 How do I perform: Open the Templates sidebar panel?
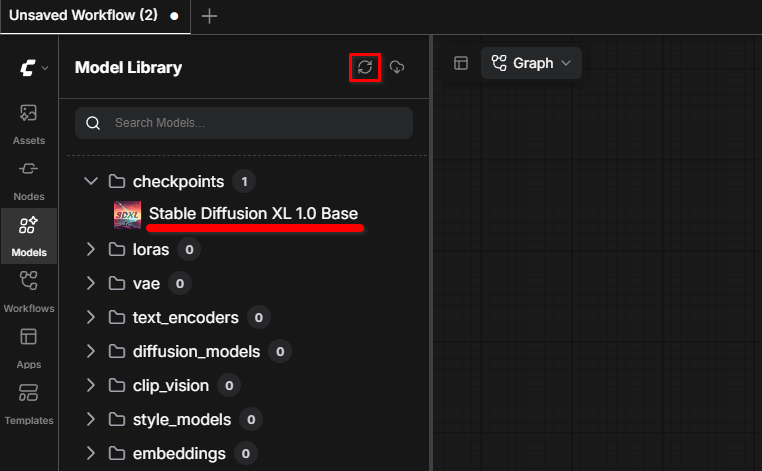click(29, 404)
